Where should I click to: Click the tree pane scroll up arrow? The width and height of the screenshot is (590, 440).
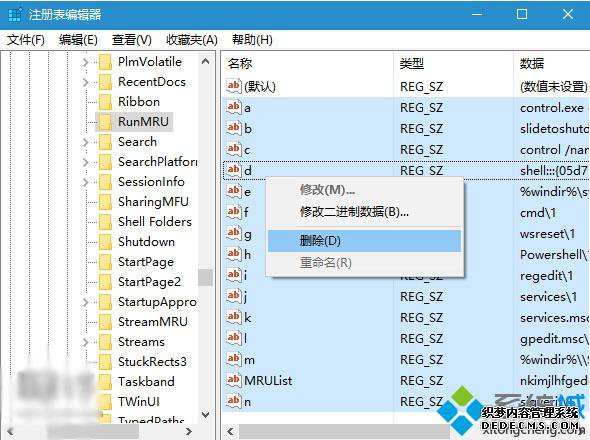pyautogui.click(x=205, y=61)
